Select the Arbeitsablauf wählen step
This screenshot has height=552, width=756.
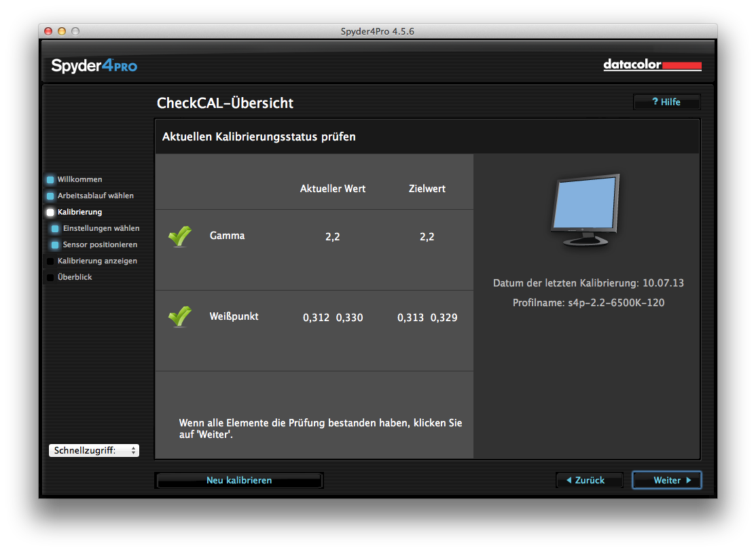pyautogui.click(x=96, y=196)
